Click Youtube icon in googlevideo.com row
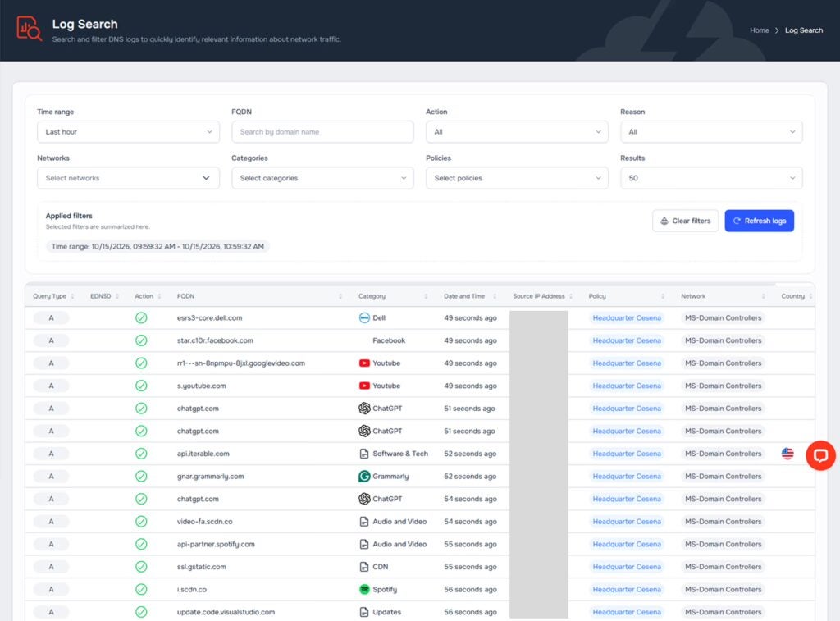Viewport: 840px width, 621px height. (364, 363)
